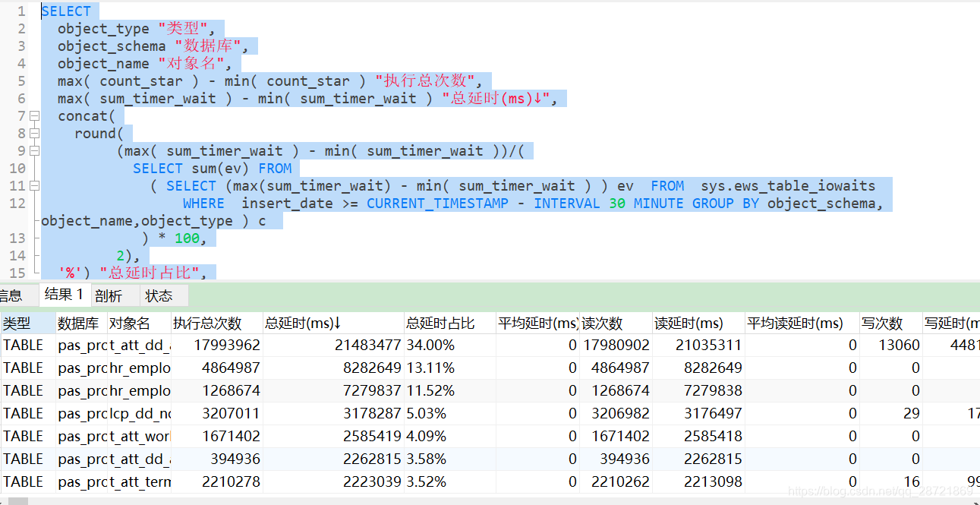
Task: Click the 总延时(ms)↓ column header
Action: coord(333,323)
